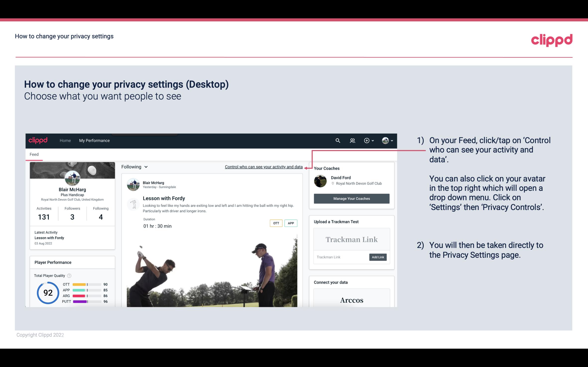Expand the avatar dropdown menu top right
The width and height of the screenshot is (588, 367).
[387, 140]
